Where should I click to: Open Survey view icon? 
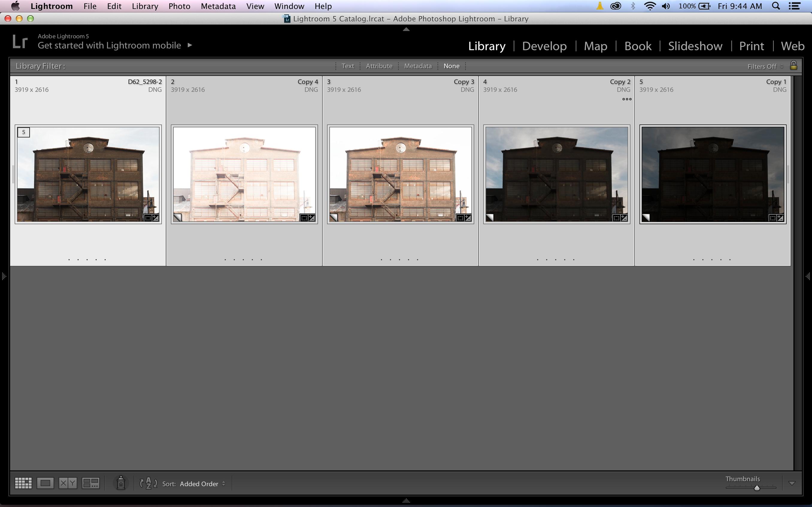pos(91,483)
